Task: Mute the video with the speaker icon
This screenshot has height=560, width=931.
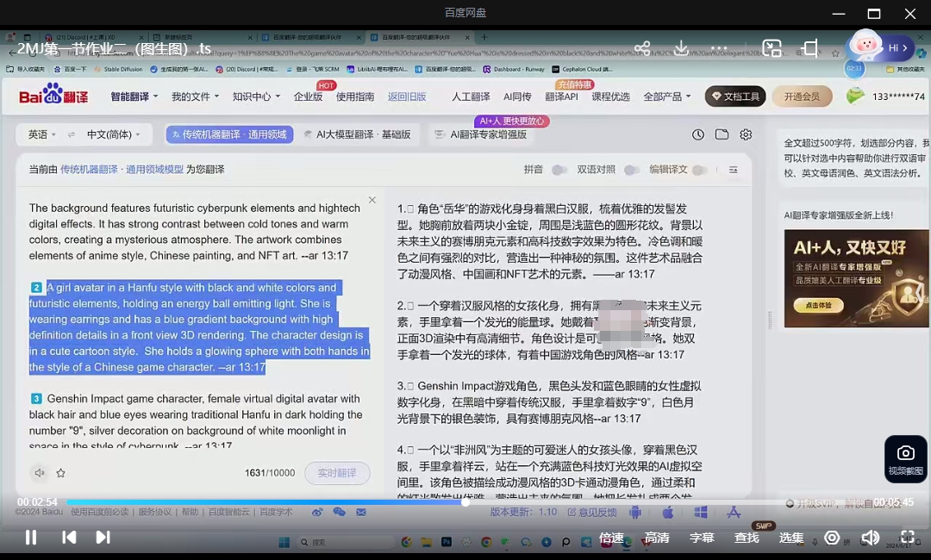Action: click(x=870, y=538)
